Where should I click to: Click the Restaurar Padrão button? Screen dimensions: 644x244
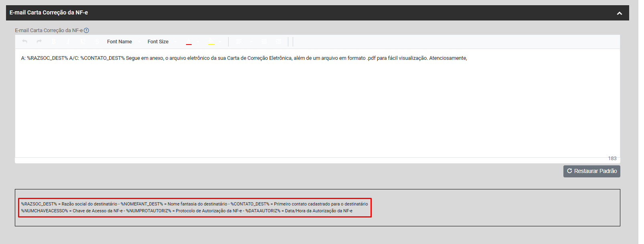(x=591, y=171)
